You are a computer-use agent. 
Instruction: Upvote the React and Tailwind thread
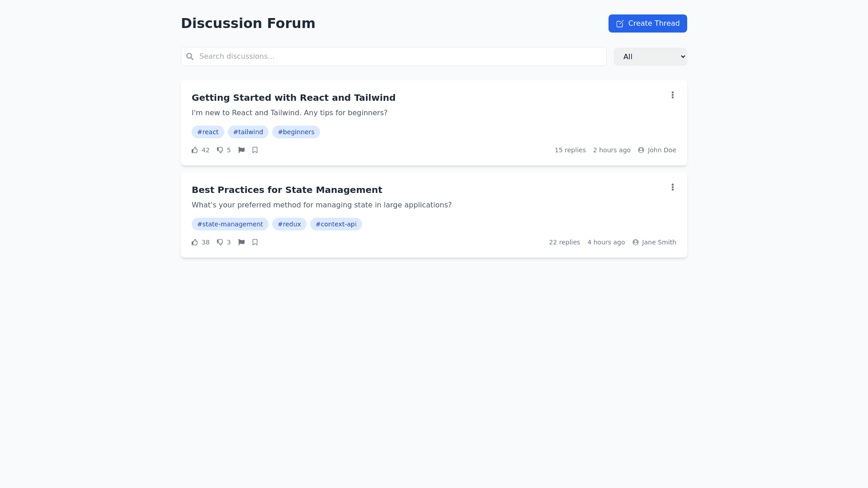tap(195, 150)
